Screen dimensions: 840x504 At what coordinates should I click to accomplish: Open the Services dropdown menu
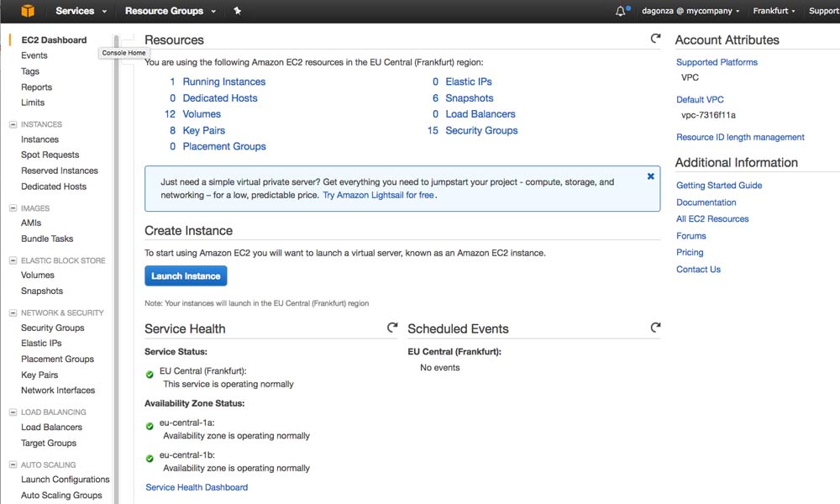tap(81, 11)
